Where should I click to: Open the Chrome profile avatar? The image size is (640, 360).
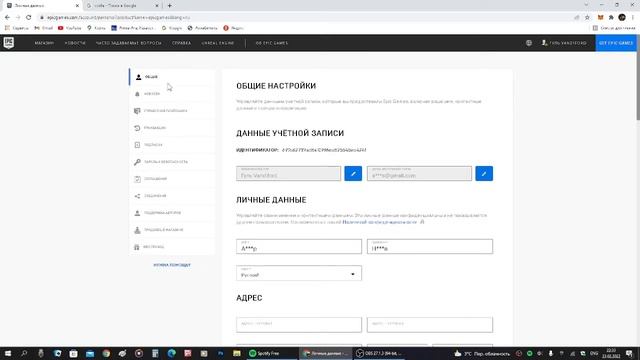622,18
